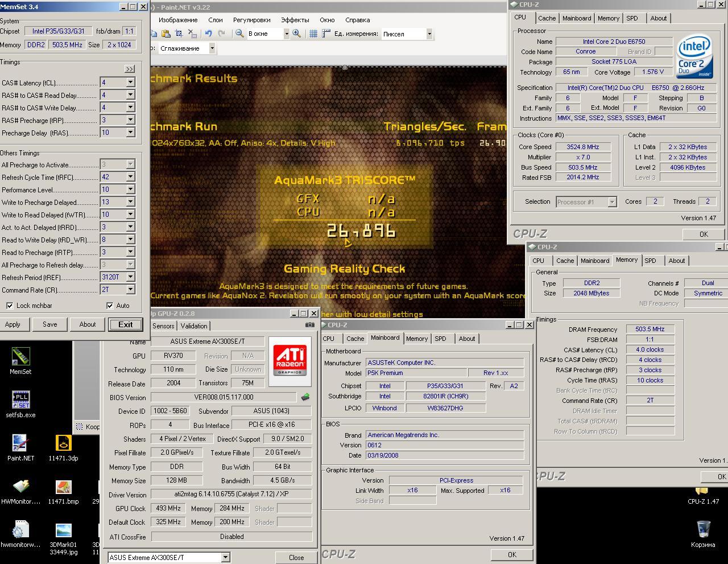Open the 'Справка' menu
728x564 pixels.
coord(357,20)
